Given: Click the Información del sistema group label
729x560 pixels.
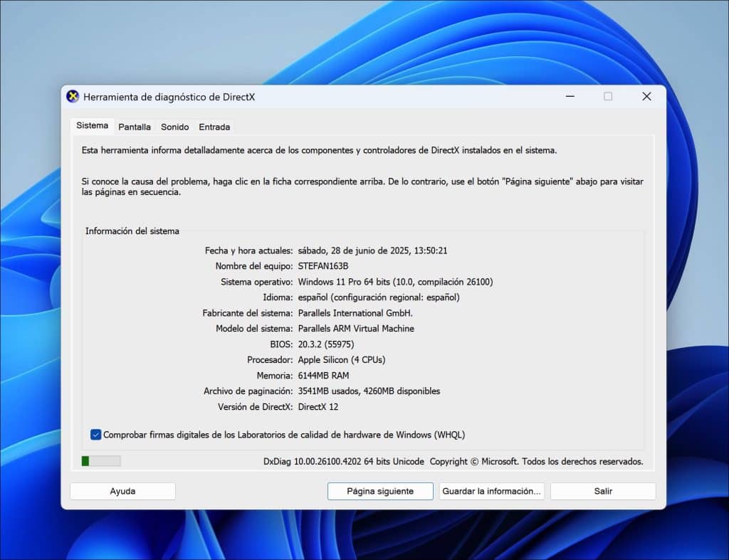Looking at the screenshot, I should coord(132,231).
